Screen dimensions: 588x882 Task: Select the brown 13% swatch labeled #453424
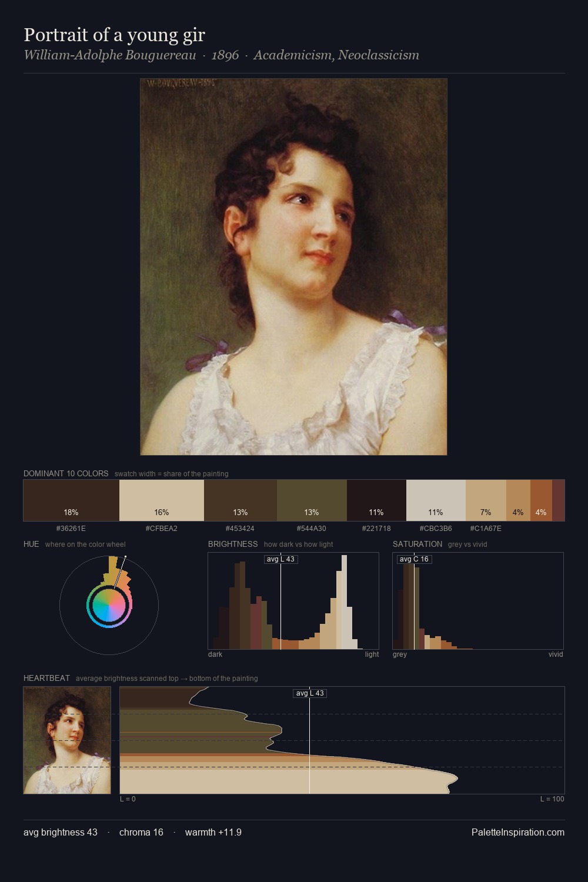click(x=240, y=500)
